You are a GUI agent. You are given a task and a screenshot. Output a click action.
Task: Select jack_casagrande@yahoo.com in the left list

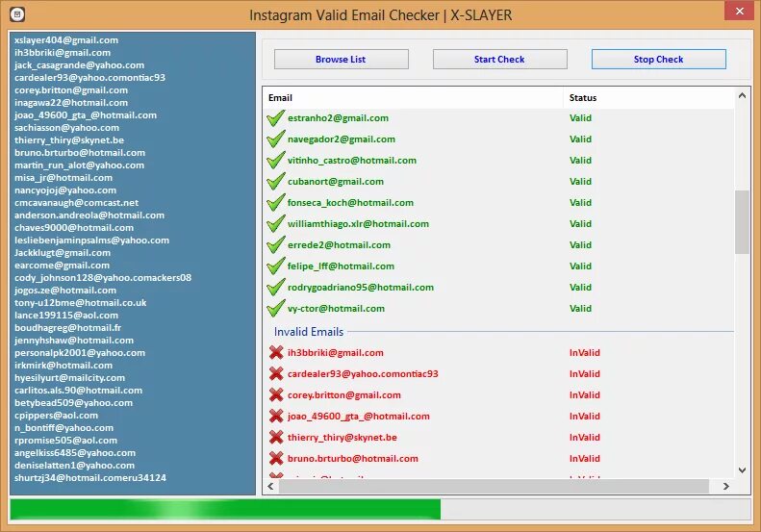click(79, 65)
